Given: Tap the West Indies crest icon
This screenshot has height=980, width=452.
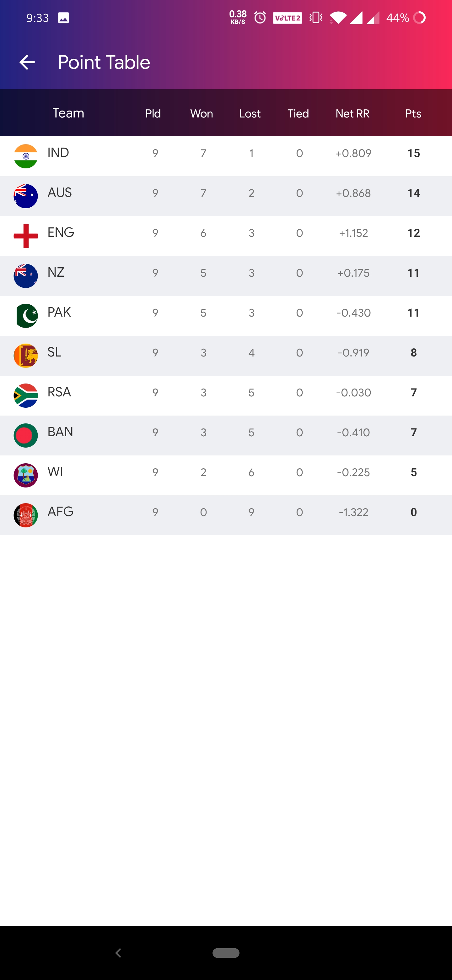Looking at the screenshot, I should [x=26, y=475].
